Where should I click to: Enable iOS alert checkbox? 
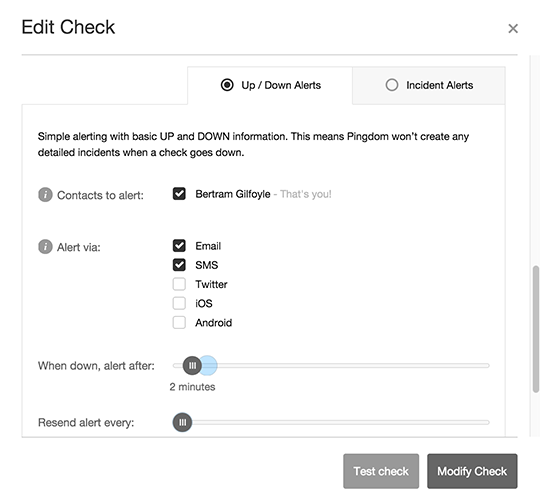[x=179, y=303]
